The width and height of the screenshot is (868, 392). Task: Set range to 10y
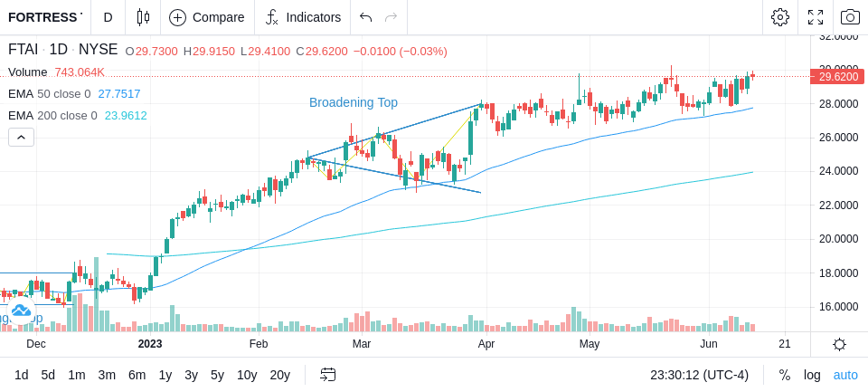[247, 376]
